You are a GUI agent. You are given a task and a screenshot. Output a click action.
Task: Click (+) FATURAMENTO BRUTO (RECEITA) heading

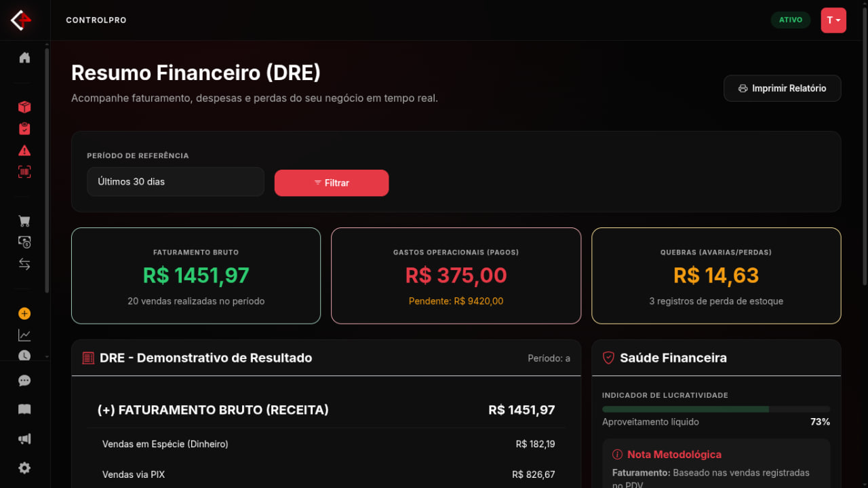[x=213, y=410]
